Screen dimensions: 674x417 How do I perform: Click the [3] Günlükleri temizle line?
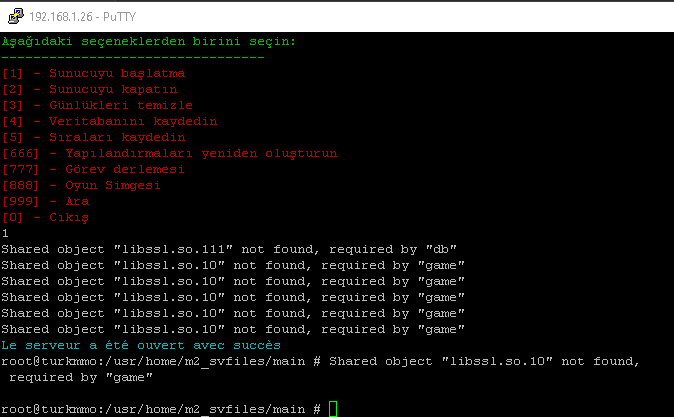(97, 105)
